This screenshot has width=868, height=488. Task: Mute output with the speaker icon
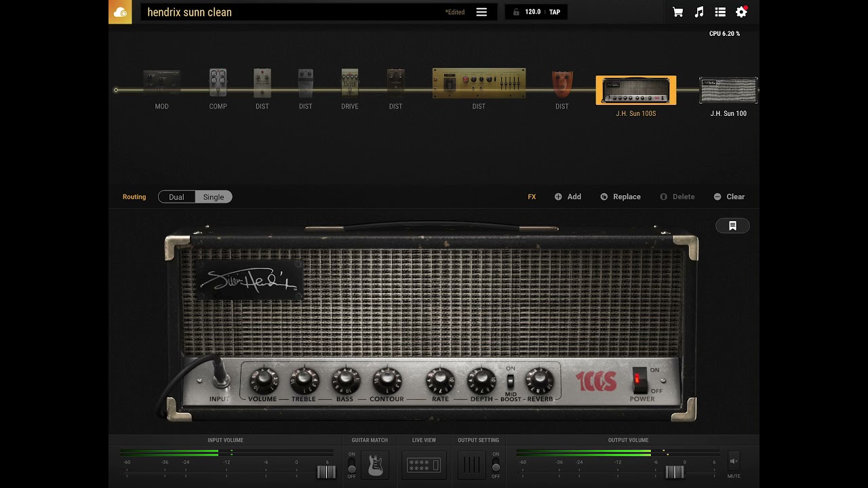[733, 462]
